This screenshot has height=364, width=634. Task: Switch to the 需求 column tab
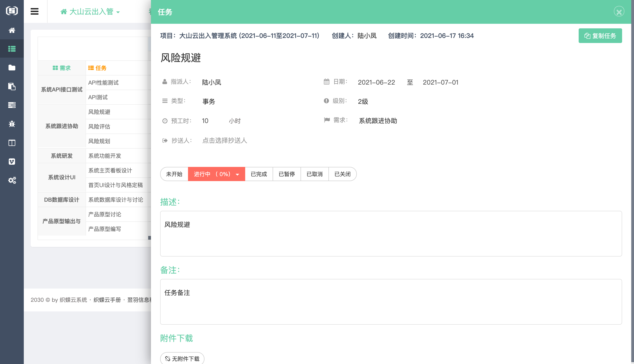[62, 68]
